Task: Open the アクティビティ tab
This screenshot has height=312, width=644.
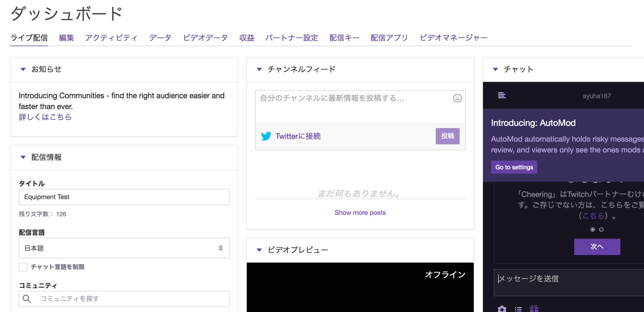Action: click(111, 38)
